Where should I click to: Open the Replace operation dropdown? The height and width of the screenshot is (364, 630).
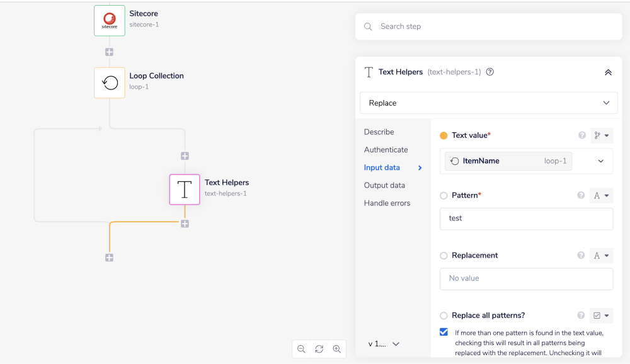coord(488,103)
